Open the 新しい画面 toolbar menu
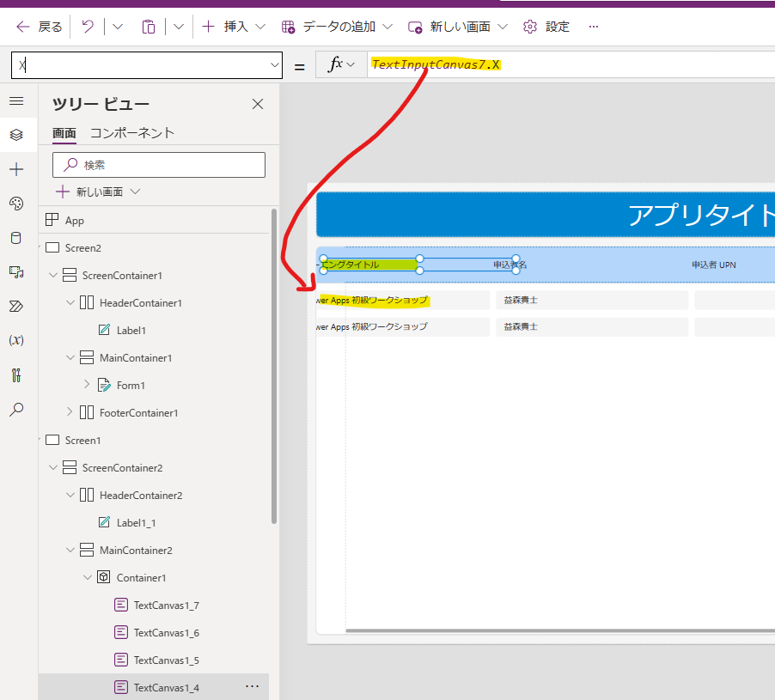This screenshot has height=700, width=775. point(457,27)
